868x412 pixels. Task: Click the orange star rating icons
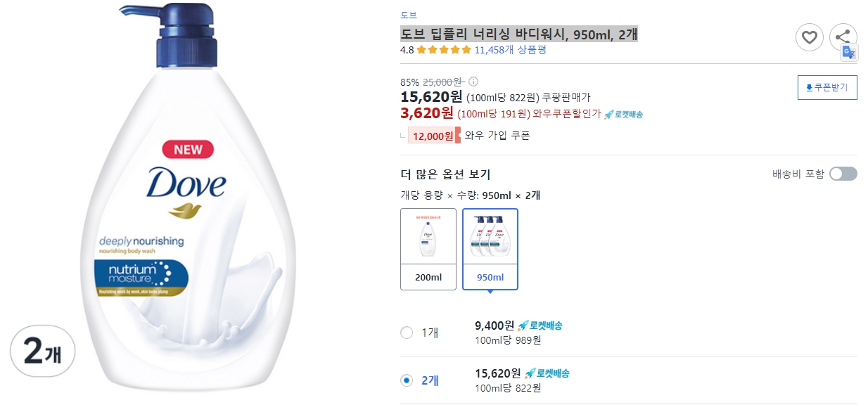443,50
